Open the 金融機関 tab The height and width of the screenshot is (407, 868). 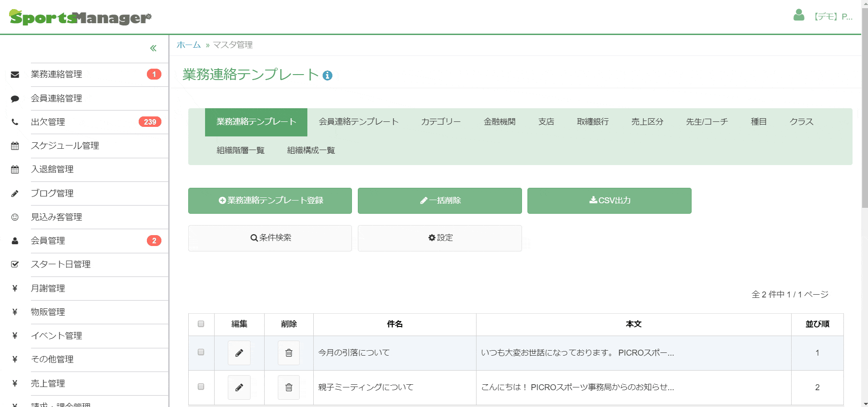click(x=500, y=122)
